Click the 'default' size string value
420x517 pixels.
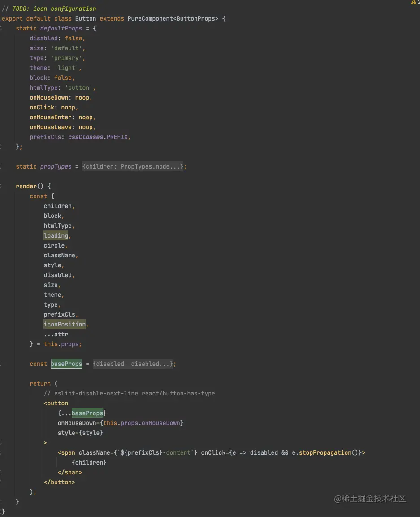66,48
